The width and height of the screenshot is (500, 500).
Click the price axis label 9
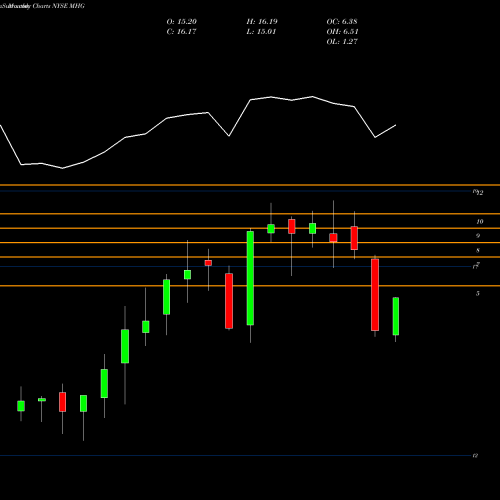click(x=478, y=236)
